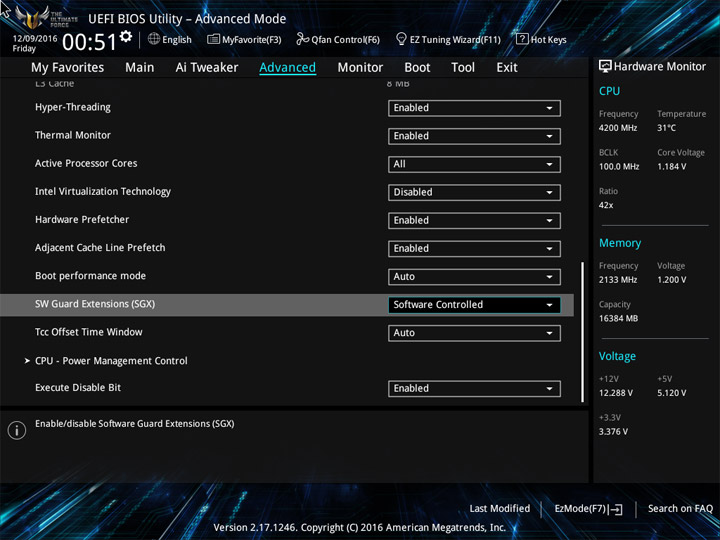Open the Active Processor Cores dropdown

pos(474,164)
